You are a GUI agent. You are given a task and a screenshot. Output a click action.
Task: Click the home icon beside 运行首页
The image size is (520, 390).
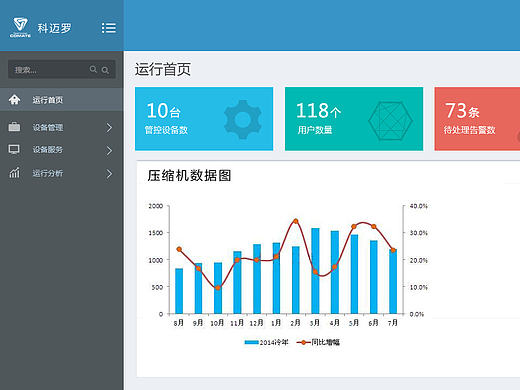[x=14, y=99]
